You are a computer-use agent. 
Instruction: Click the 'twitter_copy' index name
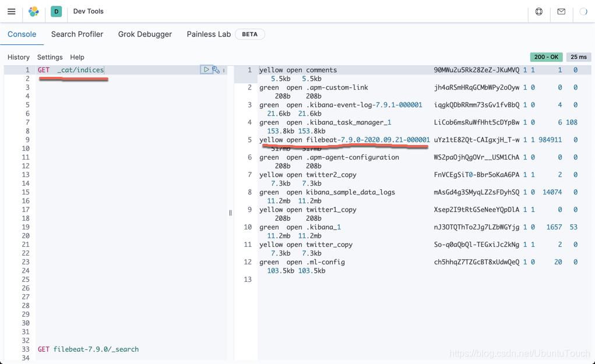329,244
